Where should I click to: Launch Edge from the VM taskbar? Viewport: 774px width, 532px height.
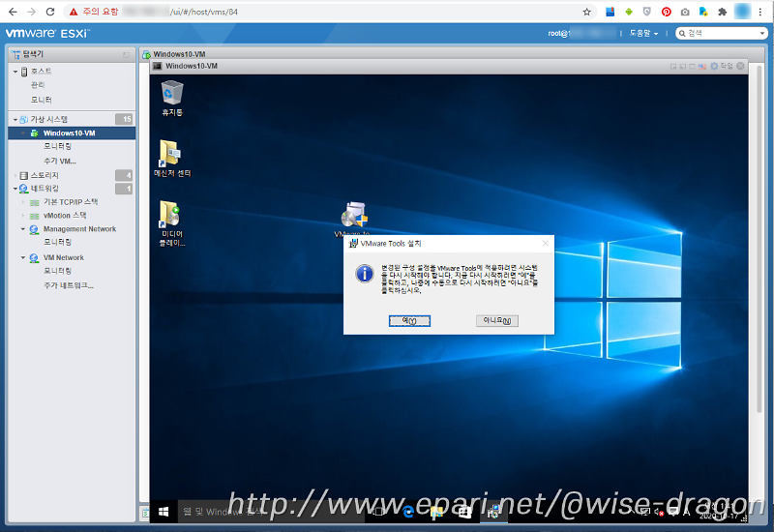pyautogui.click(x=407, y=513)
